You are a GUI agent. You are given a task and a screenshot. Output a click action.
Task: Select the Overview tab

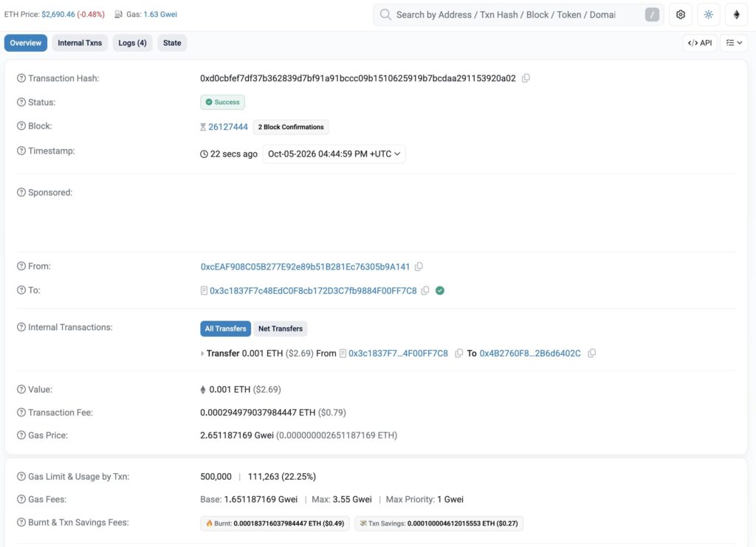click(x=26, y=43)
